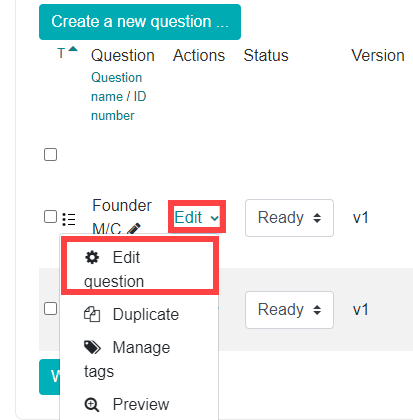This screenshot has width=413, height=420.
Task: Click the sort arrow next to T
Action: (73, 49)
